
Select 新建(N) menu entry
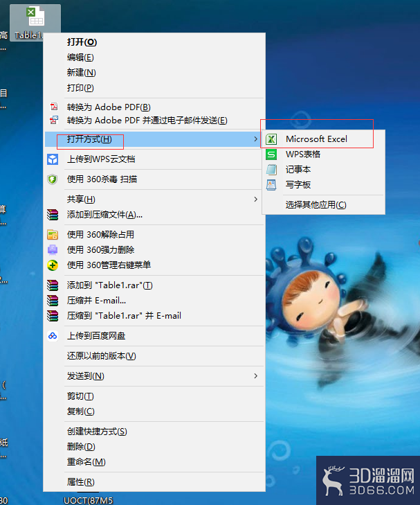[x=154, y=73]
